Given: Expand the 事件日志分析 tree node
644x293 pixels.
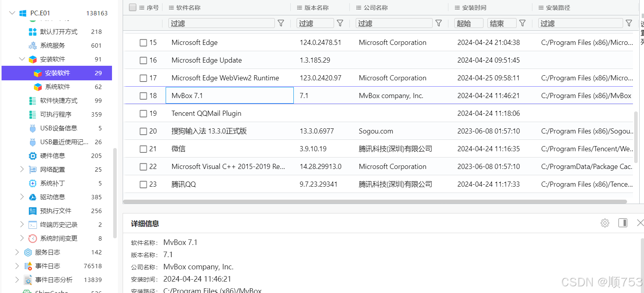Looking at the screenshot, I should tap(17, 280).
